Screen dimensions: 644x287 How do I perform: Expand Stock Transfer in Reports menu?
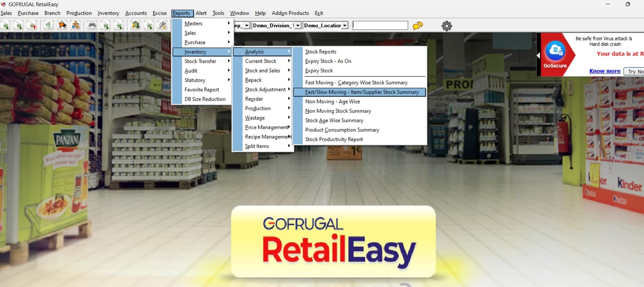click(203, 61)
